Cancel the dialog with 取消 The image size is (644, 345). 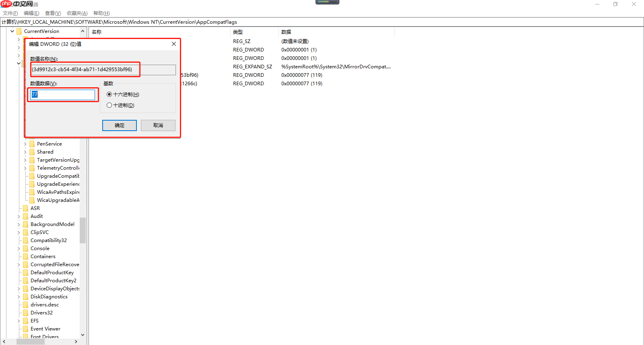158,125
